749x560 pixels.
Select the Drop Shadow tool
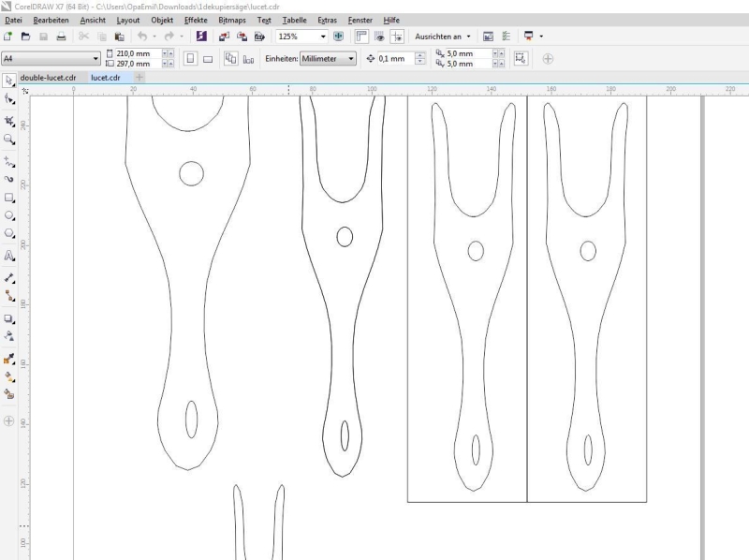click(x=9, y=318)
